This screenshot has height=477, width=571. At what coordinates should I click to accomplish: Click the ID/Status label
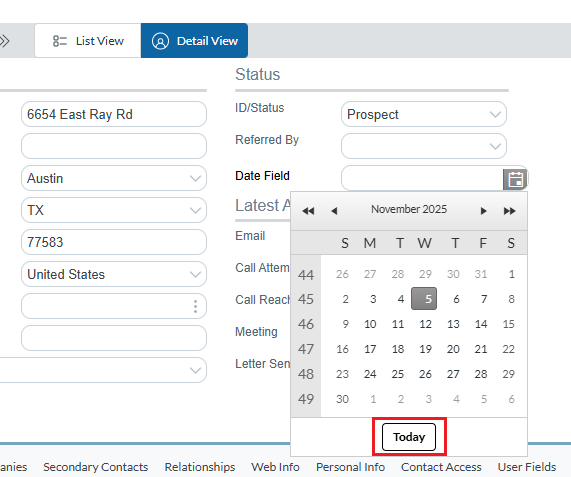[x=260, y=108]
